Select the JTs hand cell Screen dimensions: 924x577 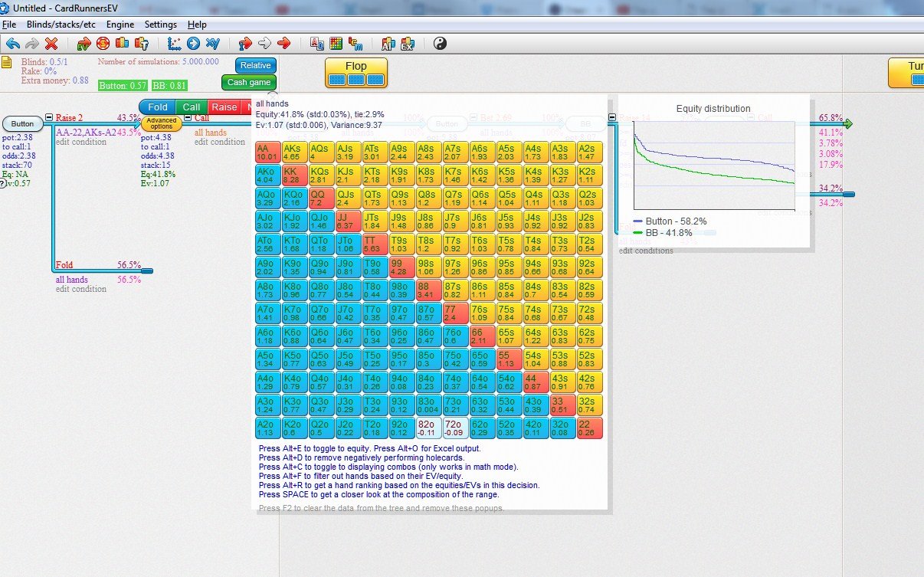pos(375,221)
